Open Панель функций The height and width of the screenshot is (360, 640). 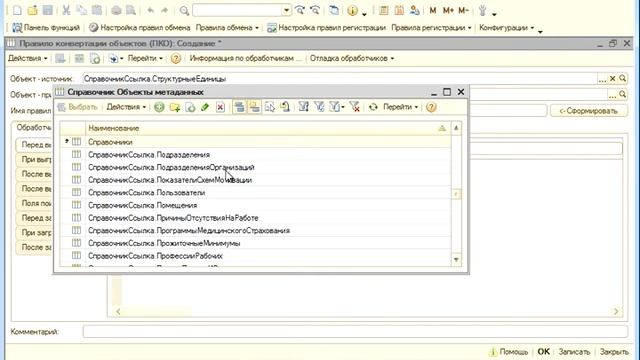(46, 27)
